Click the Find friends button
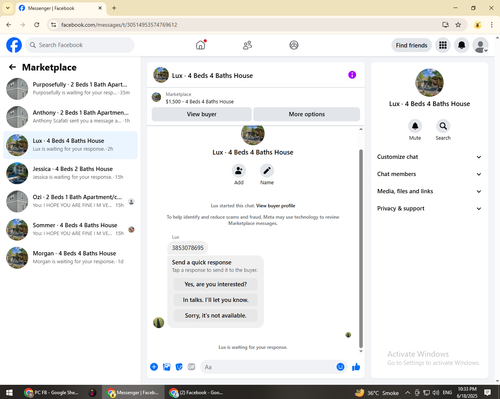500x399 pixels. click(x=411, y=45)
